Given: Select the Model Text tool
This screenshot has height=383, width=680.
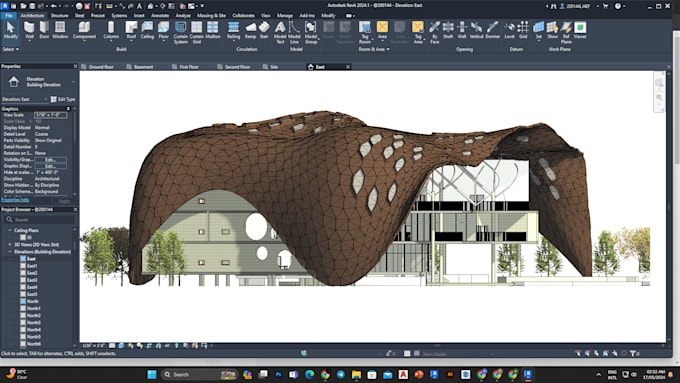Looking at the screenshot, I should click(280, 33).
